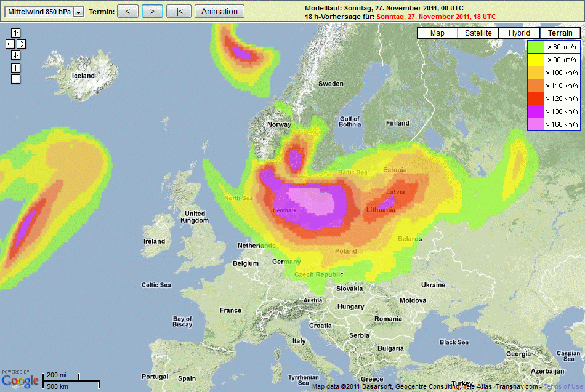Open the Mittelwind 850 hPa dropdown

point(78,12)
